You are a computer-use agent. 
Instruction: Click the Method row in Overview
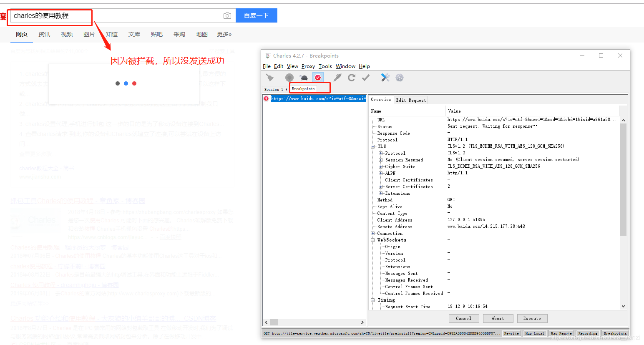[x=494, y=200]
